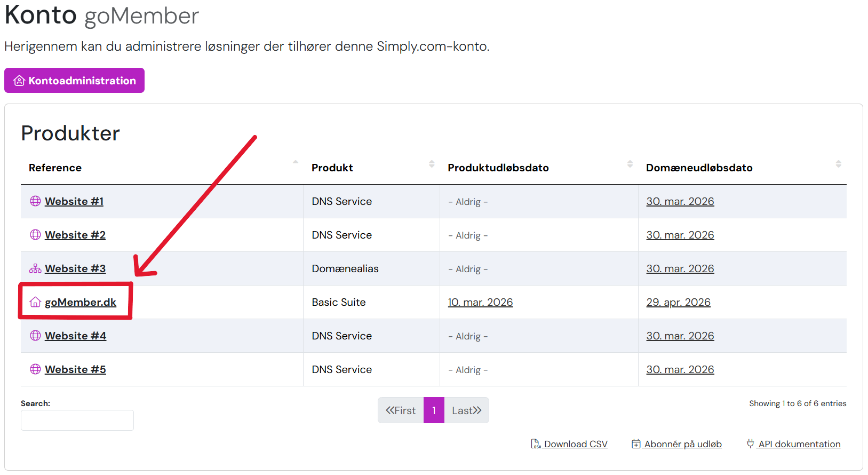Open Website #1 domain expiry date 30. mar. 2026

pos(680,201)
